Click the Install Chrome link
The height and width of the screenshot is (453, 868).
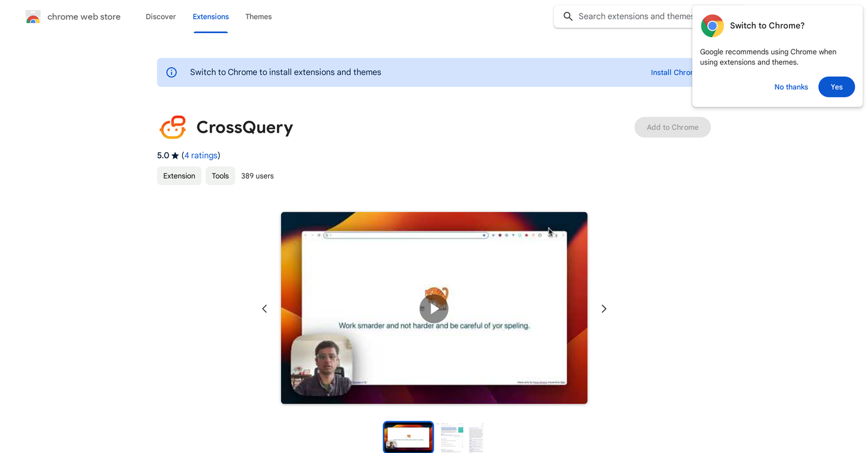[x=672, y=73]
